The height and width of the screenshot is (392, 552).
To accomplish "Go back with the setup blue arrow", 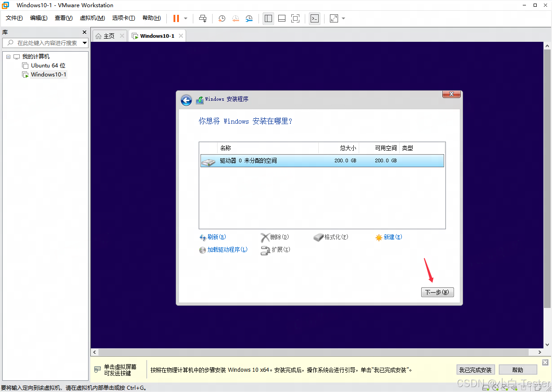I will (x=186, y=100).
